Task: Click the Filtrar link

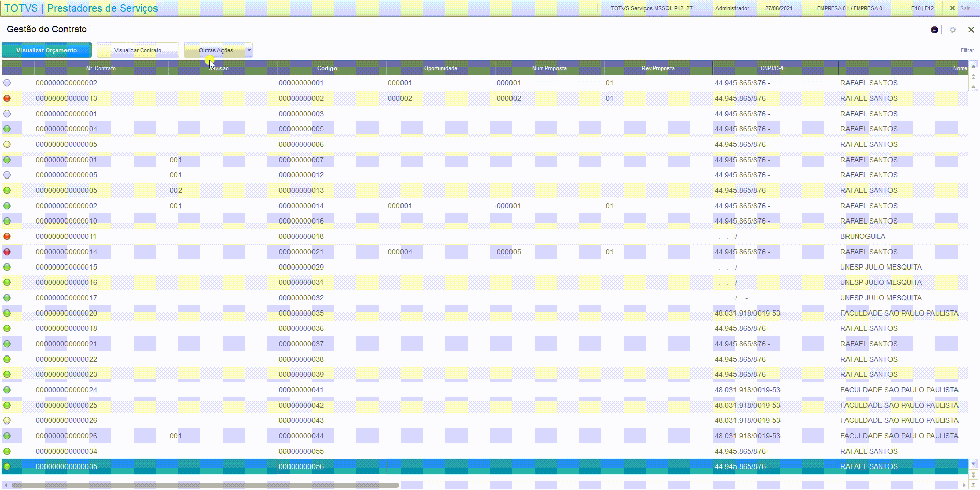Action: tap(967, 50)
